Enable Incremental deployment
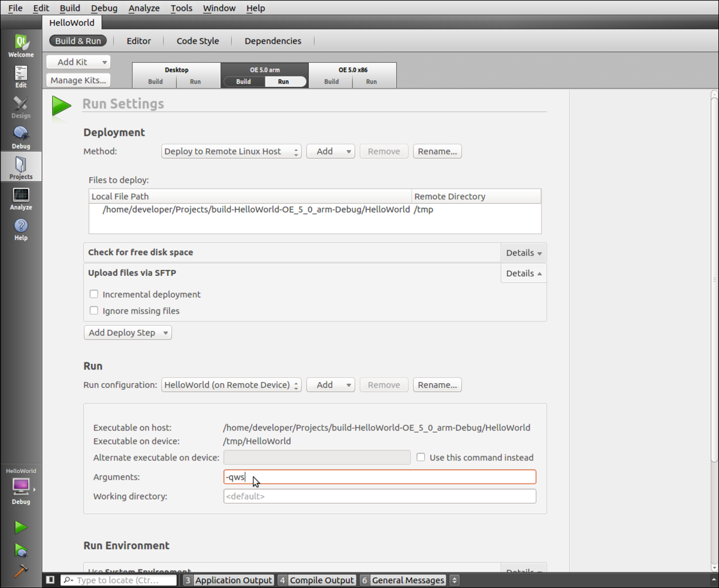The width and height of the screenshot is (719, 588). coord(93,294)
